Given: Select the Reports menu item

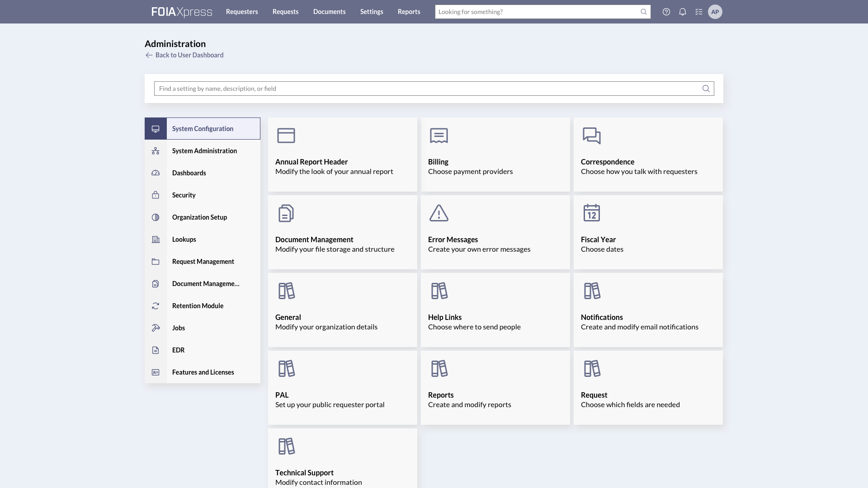Looking at the screenshot, I should 409,12.
